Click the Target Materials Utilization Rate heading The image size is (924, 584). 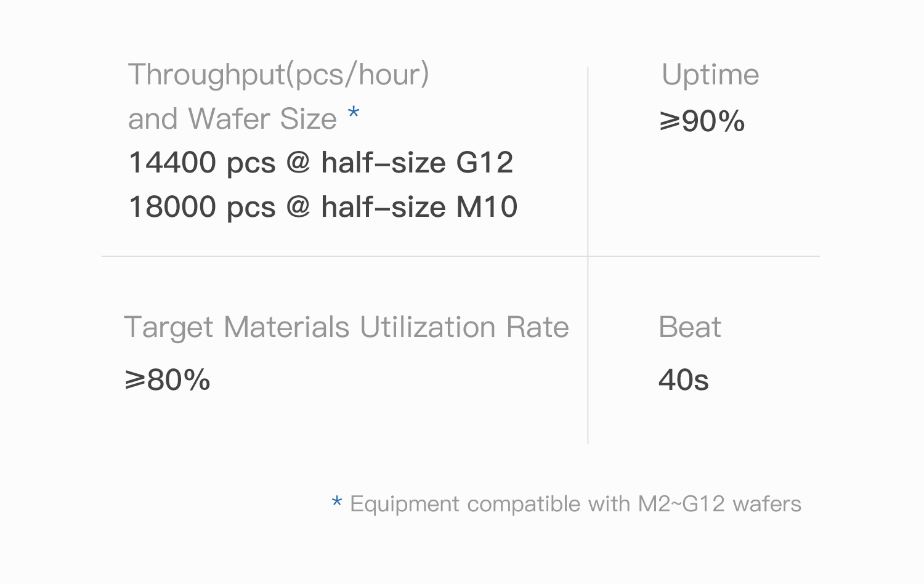coord(346,327)
